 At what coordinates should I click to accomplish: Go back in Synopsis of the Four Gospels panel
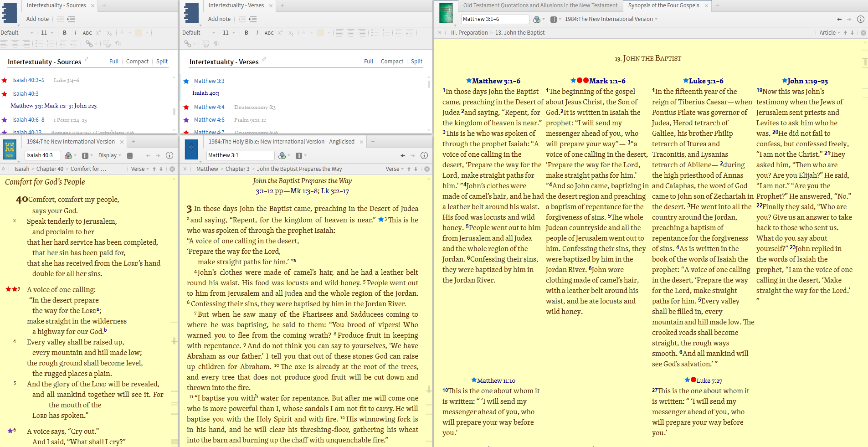839,19
